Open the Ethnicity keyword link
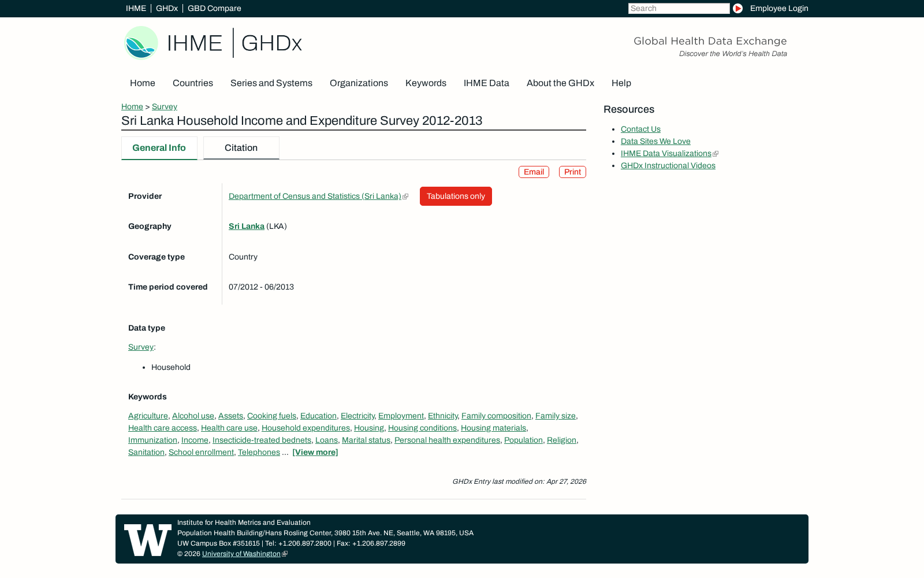924x578 pixels. 442,416
